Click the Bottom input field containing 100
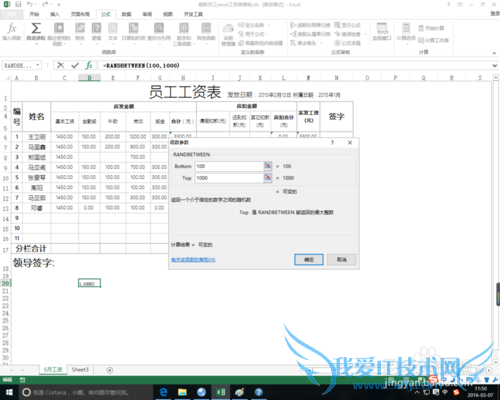The height and width of the screenshot is (400, 500). [x=229, y=166]
